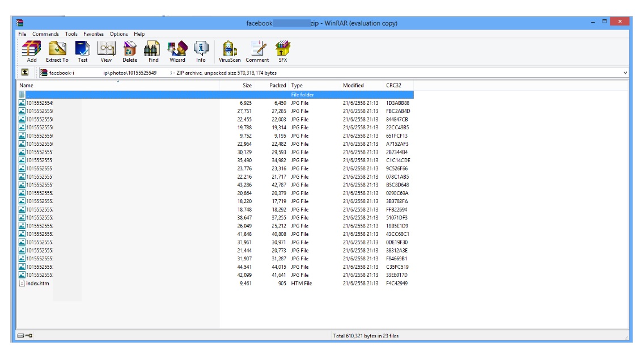Select the index.htm file icon

click(x=22, y=283)
